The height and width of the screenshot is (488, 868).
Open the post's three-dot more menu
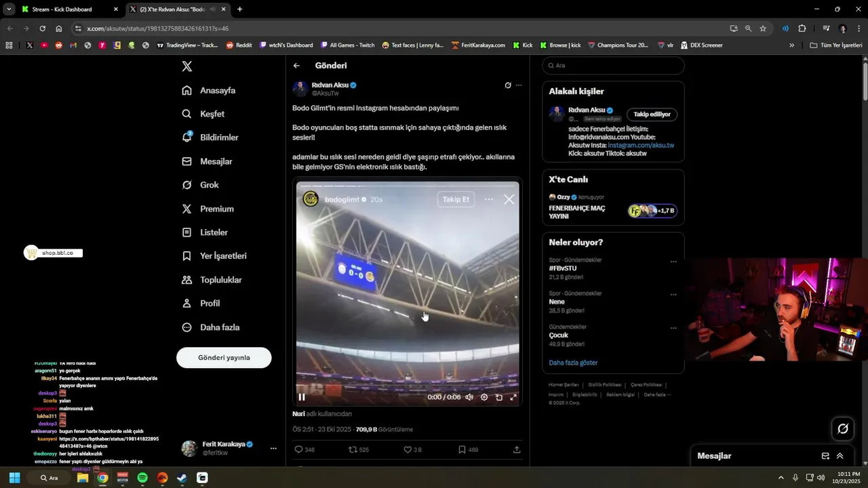click(x=519, y=85)
